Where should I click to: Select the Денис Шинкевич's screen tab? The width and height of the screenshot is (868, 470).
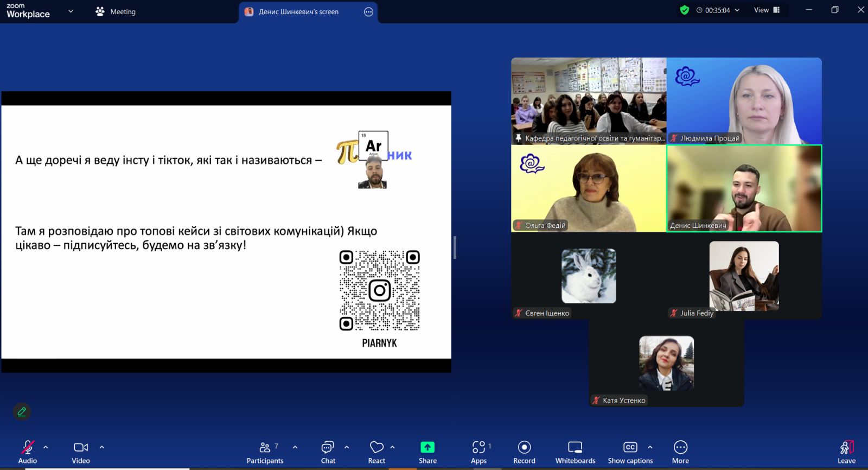tap(298, 12)
